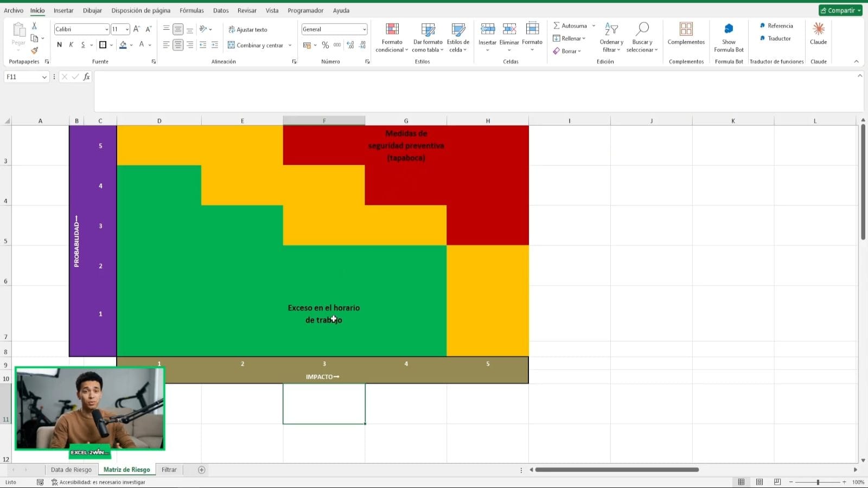Click the increase indent icon
Screen dimensions: 868x488
pyautogui.click(x=215, y=45)
